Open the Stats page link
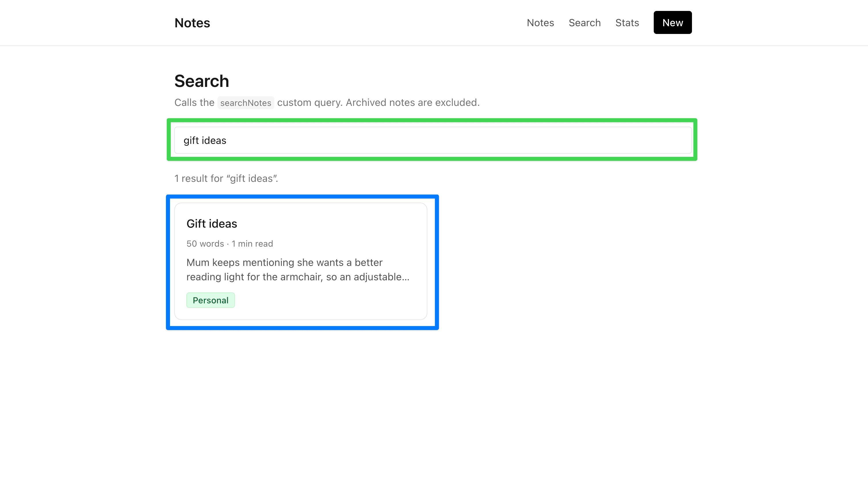868x495 pixels. point(627,23)
